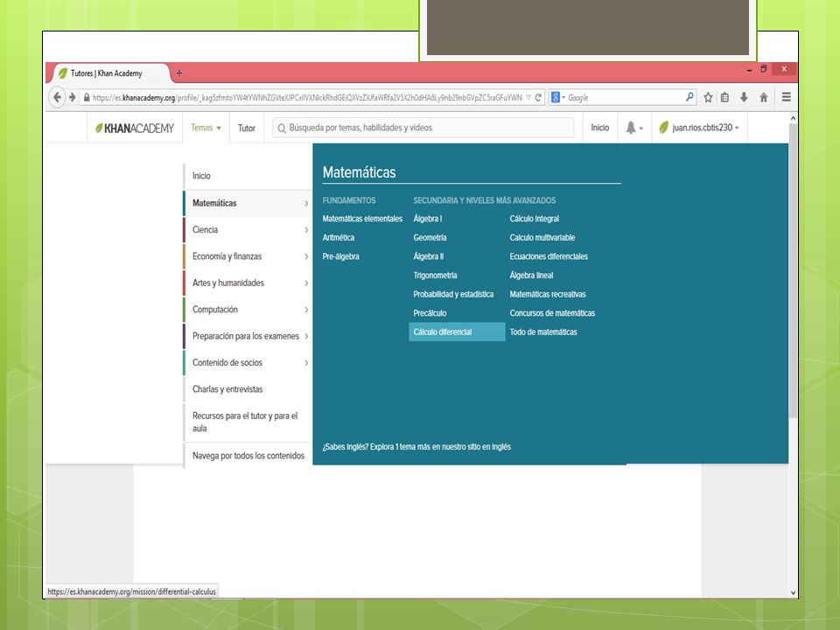Open the Firefox hamburger menu
840x630 pixels.
pyautogui.click(x=787, y=97)
